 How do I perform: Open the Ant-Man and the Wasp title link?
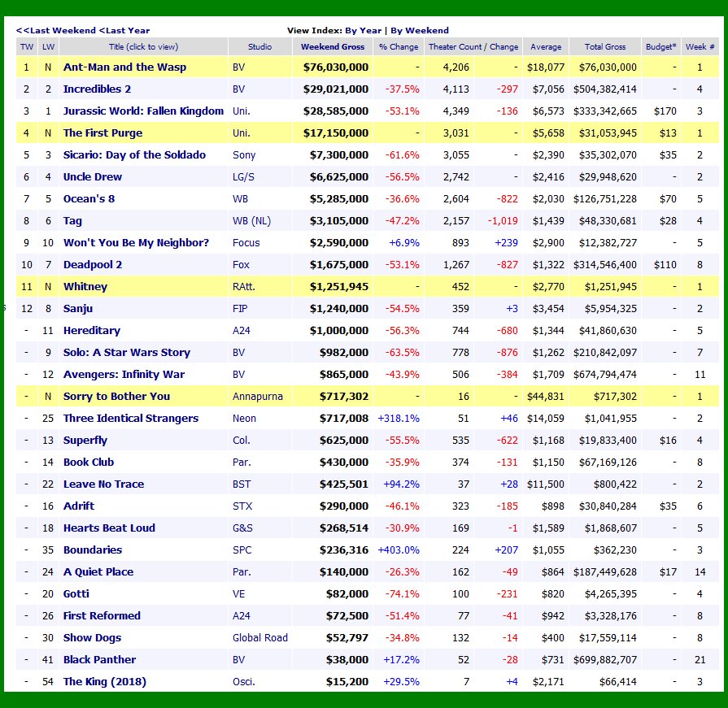click(x=124, y=67)
